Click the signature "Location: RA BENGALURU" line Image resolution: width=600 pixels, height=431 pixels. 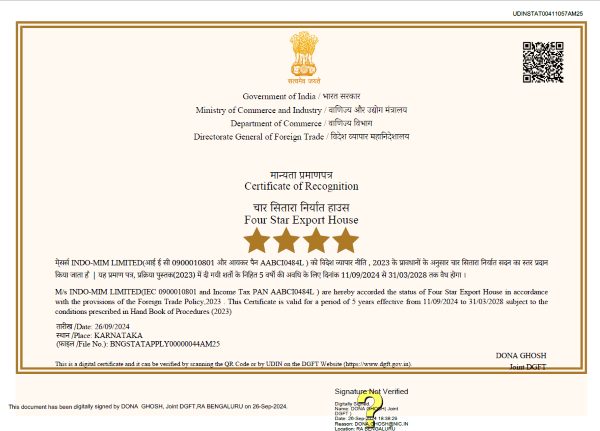(x=365, y=429)
